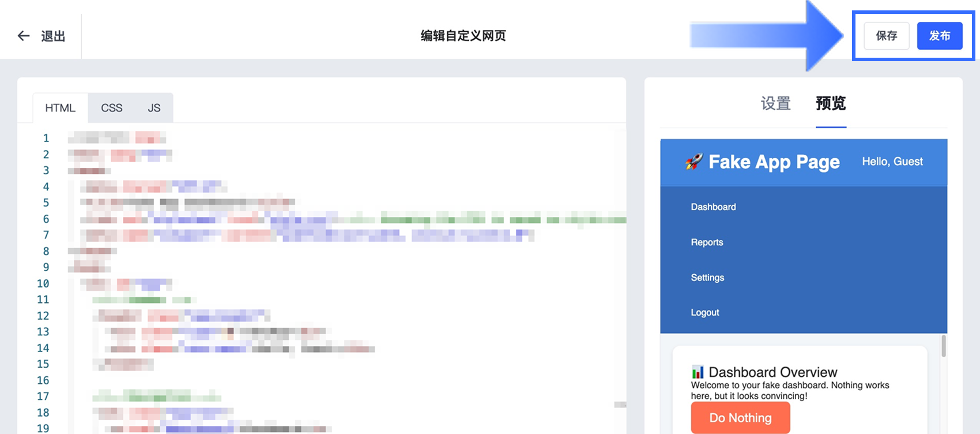Click the orange Do Nothing button
This screenshot has width=980, height=434.
click(x=741, y=418)
